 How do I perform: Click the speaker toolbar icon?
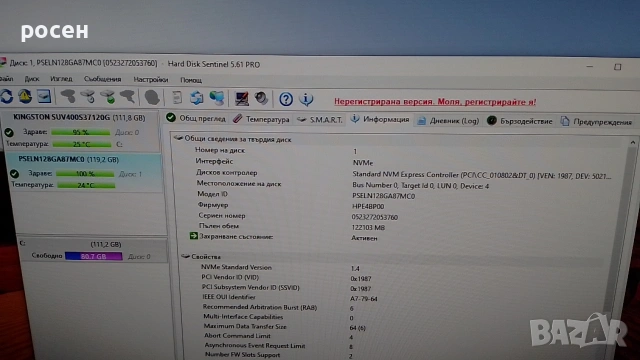click(261, 98)
